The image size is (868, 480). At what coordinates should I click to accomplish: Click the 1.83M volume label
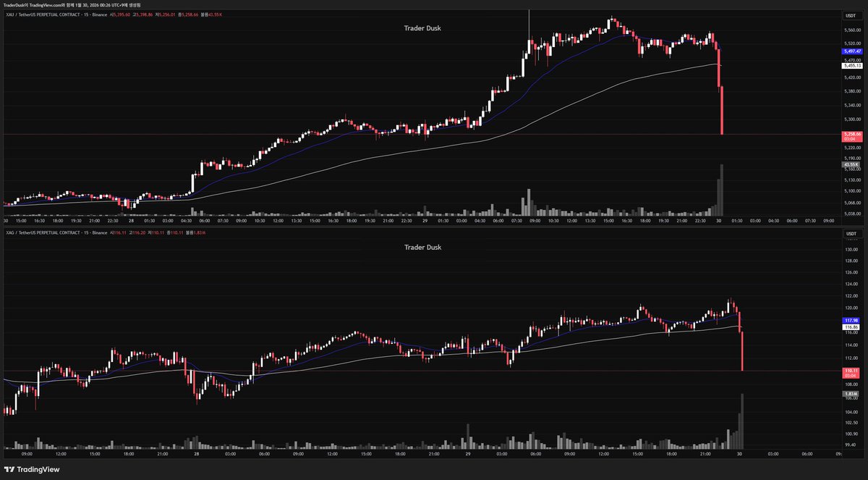[851, 393]
